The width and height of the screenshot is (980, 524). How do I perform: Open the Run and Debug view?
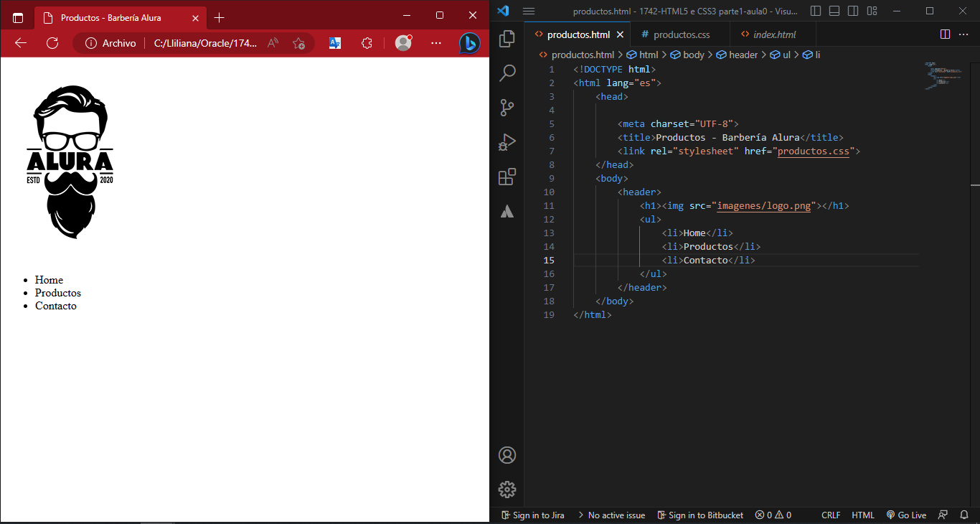tap(507, 142)
